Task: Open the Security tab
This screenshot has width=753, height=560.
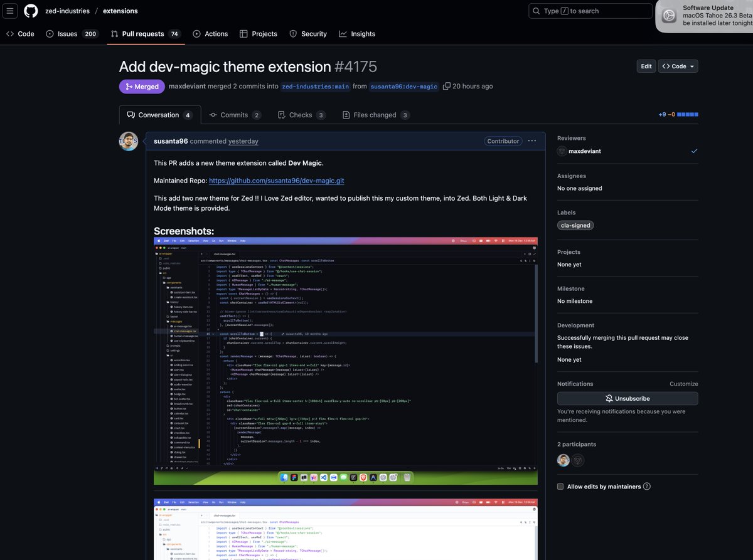Action: click(x=308, y=34)
